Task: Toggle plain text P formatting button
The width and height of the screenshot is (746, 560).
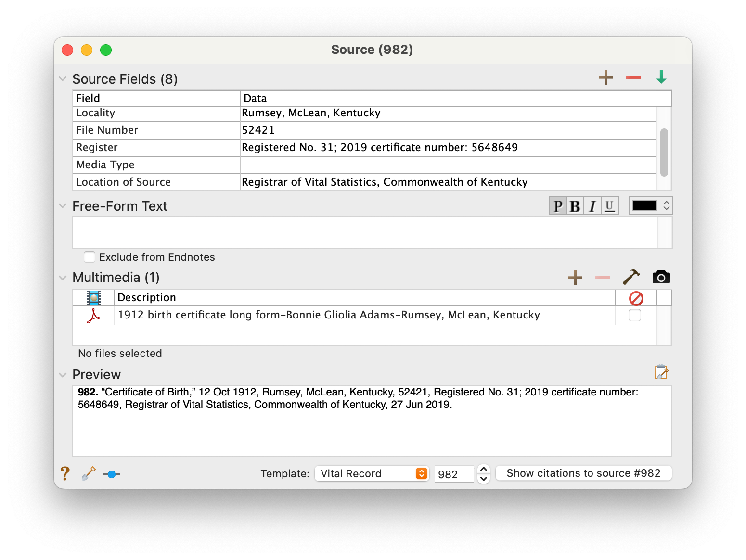Action: (x=558, y=206)
